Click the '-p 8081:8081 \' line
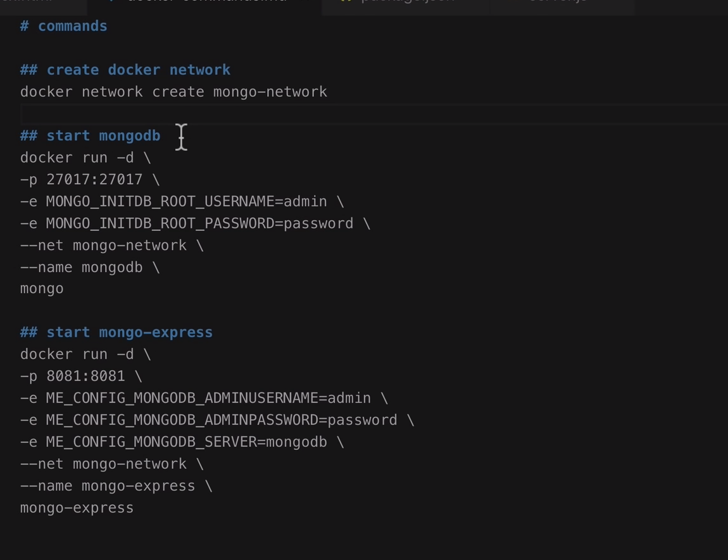The width and height of the screenshot is (728, 560). [81, 376]
